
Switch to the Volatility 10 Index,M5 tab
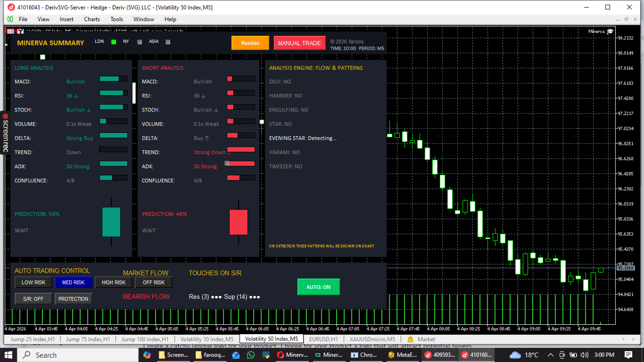coord(207,339)
